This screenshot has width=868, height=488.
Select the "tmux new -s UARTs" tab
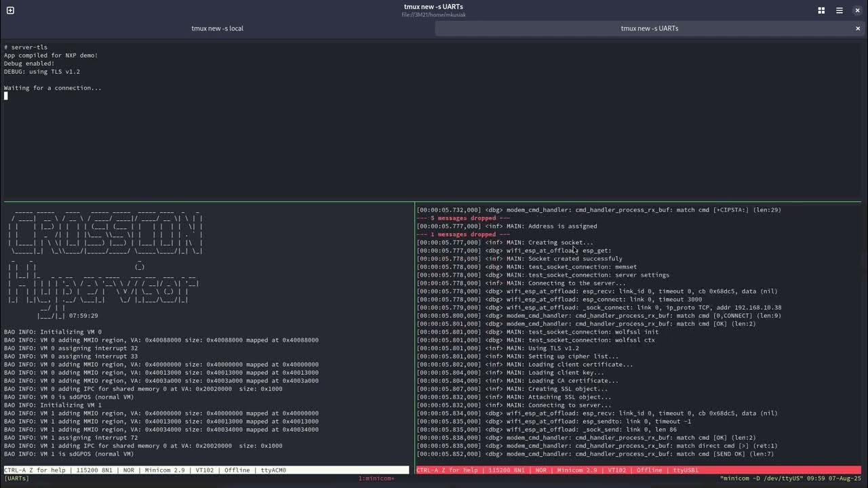tap(649, 28)
